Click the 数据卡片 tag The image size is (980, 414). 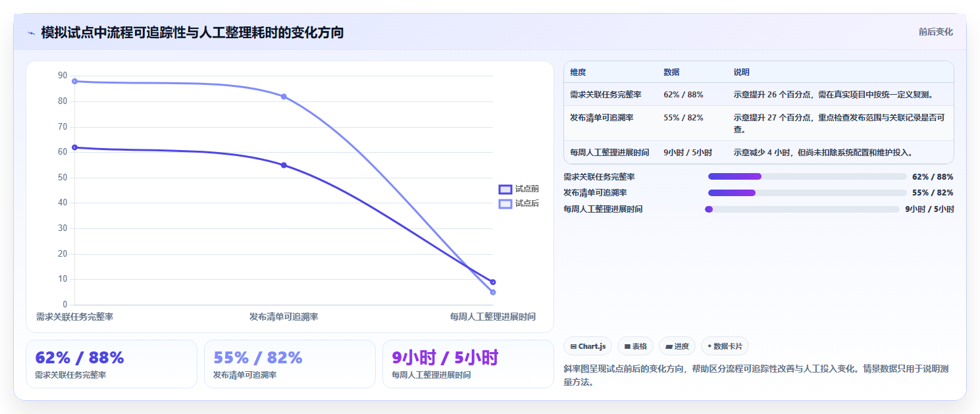click(x=725, y=346)
